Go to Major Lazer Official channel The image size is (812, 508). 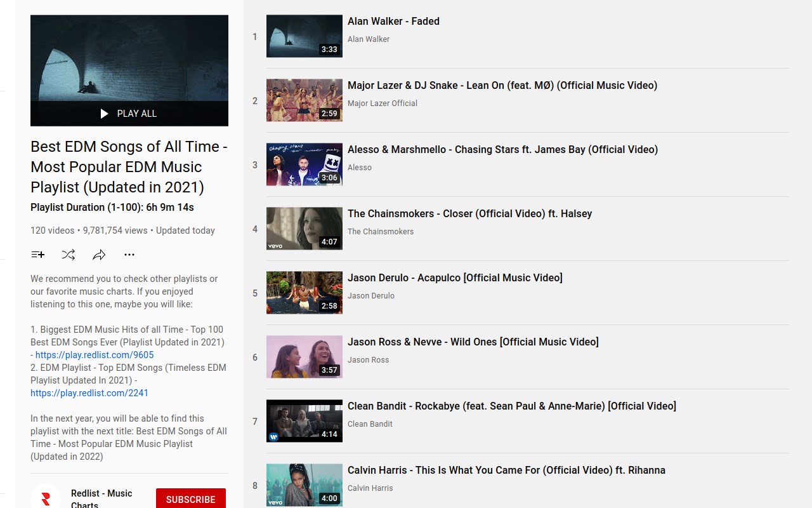click(383, 104)
